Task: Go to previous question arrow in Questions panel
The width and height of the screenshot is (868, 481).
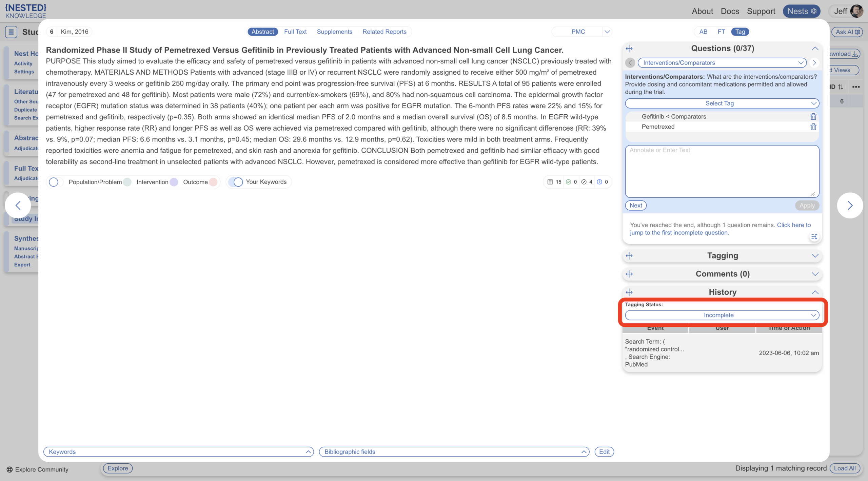Action: pos(630,63)
